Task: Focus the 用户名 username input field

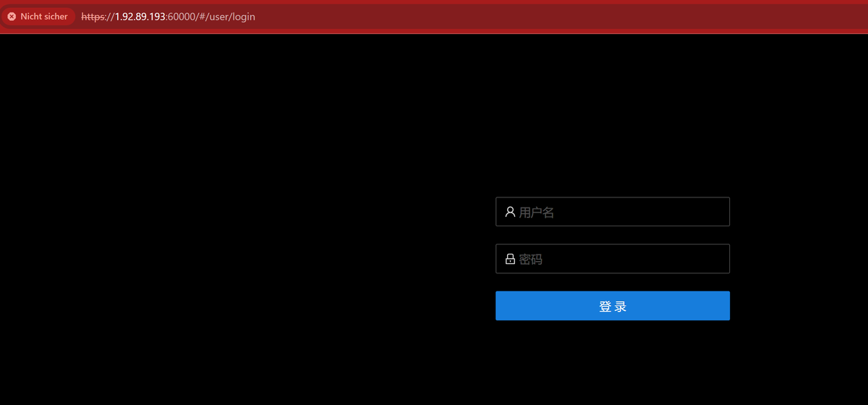Action: (x=613, y=212)
